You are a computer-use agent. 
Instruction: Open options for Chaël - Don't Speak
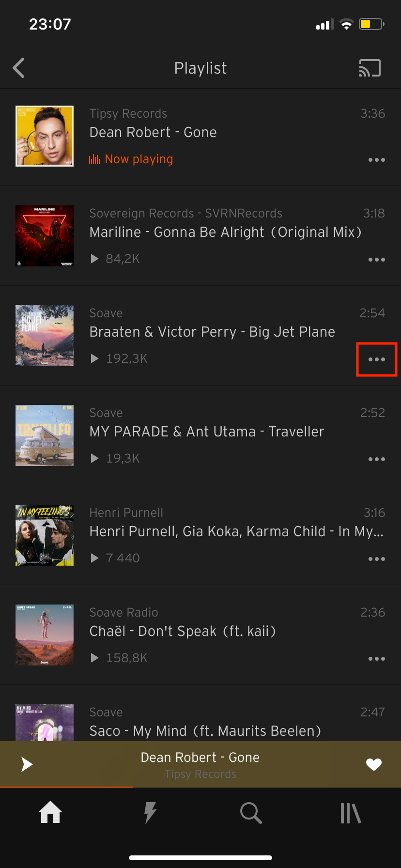click(x=377, y=658)
